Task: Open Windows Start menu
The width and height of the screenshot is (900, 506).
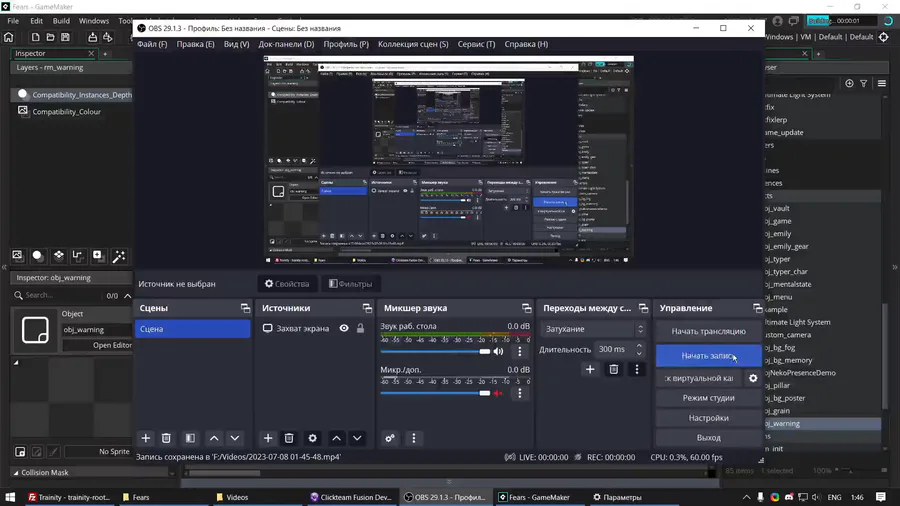Action: point(10,497)
